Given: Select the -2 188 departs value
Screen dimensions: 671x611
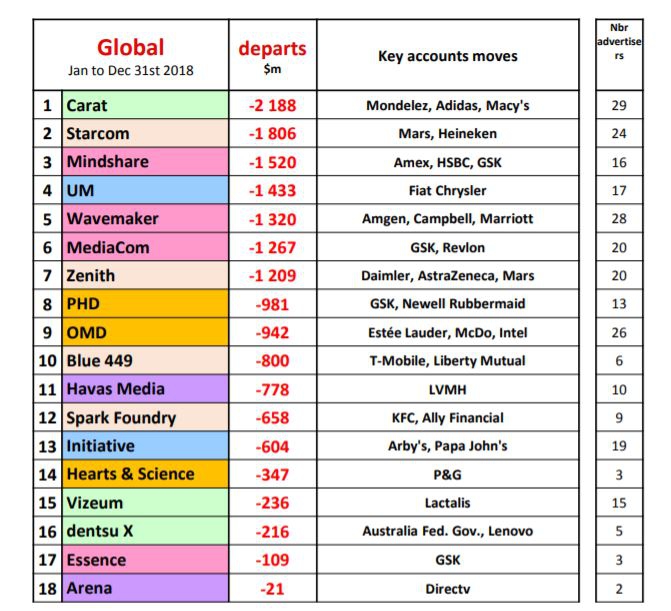Looking at the screenshot, I should pos(272,105).
